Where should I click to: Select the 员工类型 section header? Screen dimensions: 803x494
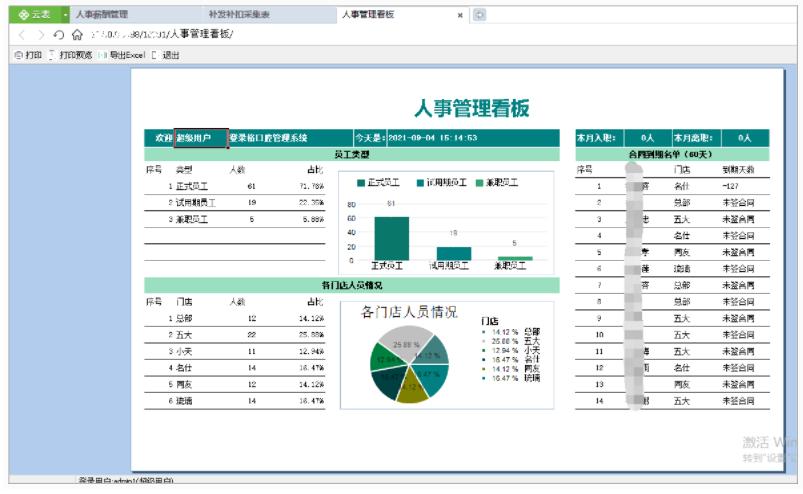click(352, 154)
